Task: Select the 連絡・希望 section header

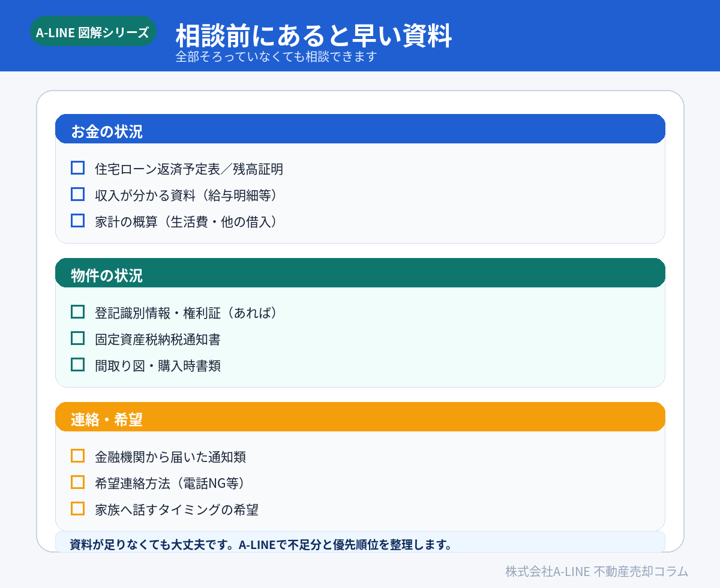Action: coord(360,416)
